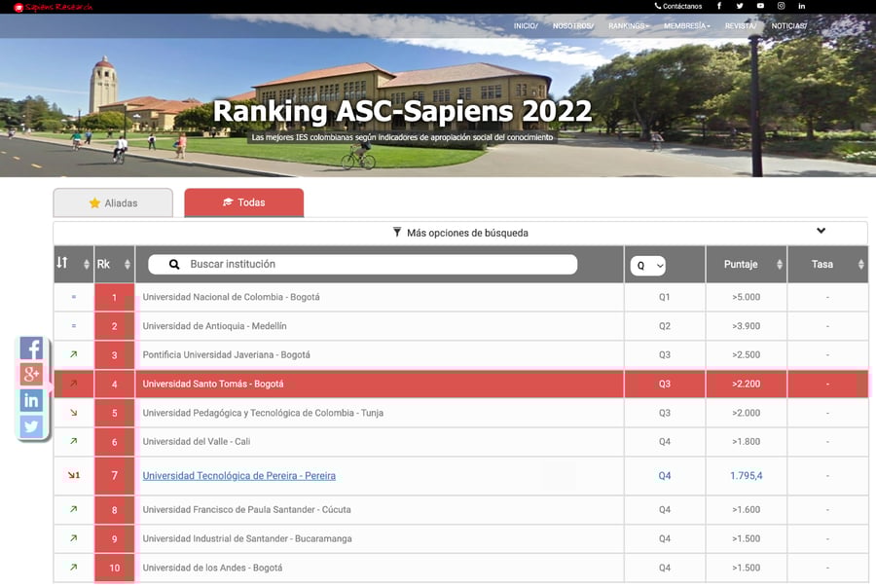Click the 1.795,4 score value

click(747, 476)
